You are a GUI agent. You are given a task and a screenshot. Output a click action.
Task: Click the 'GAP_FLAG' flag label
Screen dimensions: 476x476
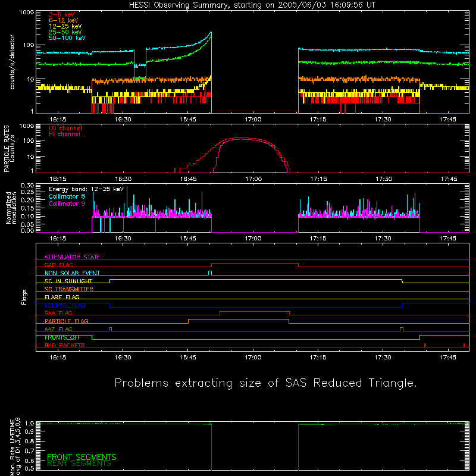click(58, 265)
